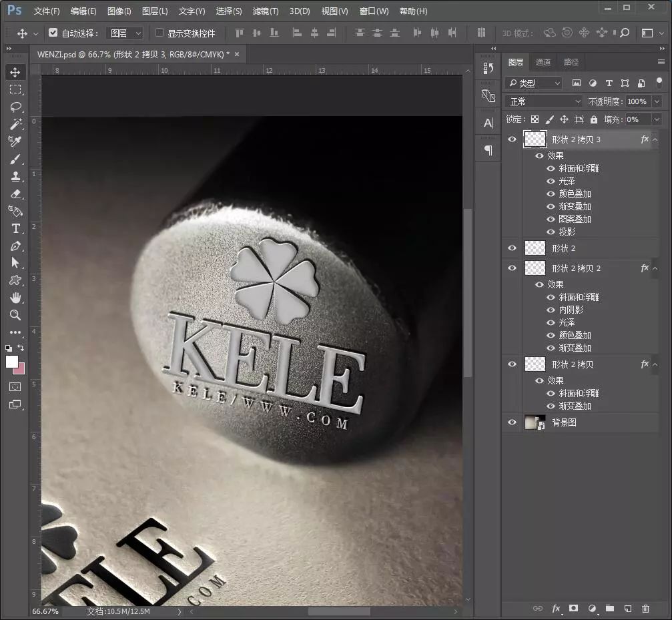Hide the 背景图 layer
Screen dimensions: 672x620
[512, 422]
